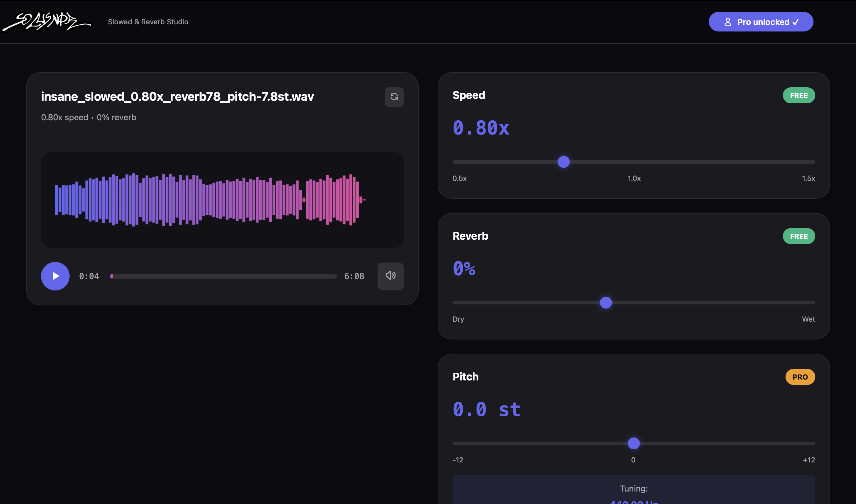The image size is (856, 504).
Task: Click the PRO badge on the Pitch panel
Action: click(x=800, y=377)
